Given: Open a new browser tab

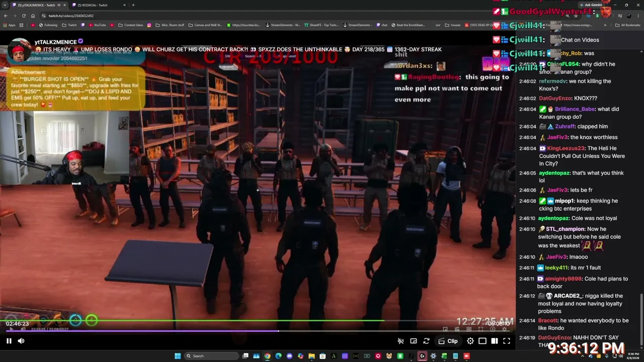Looking at the screenshot, I should [133, 5].
